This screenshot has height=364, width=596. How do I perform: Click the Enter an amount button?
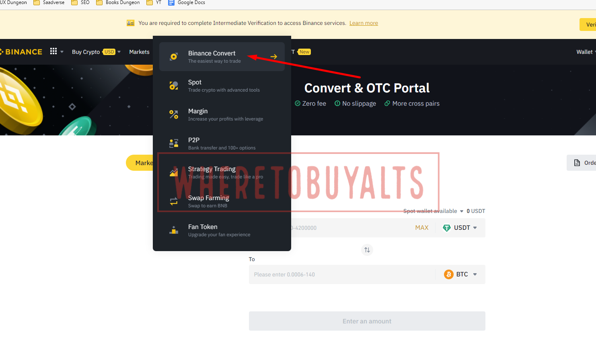pos(367,321)
